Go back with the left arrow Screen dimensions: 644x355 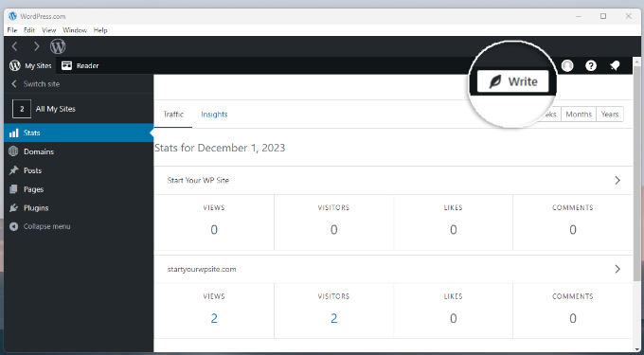(x=15, y=46)
